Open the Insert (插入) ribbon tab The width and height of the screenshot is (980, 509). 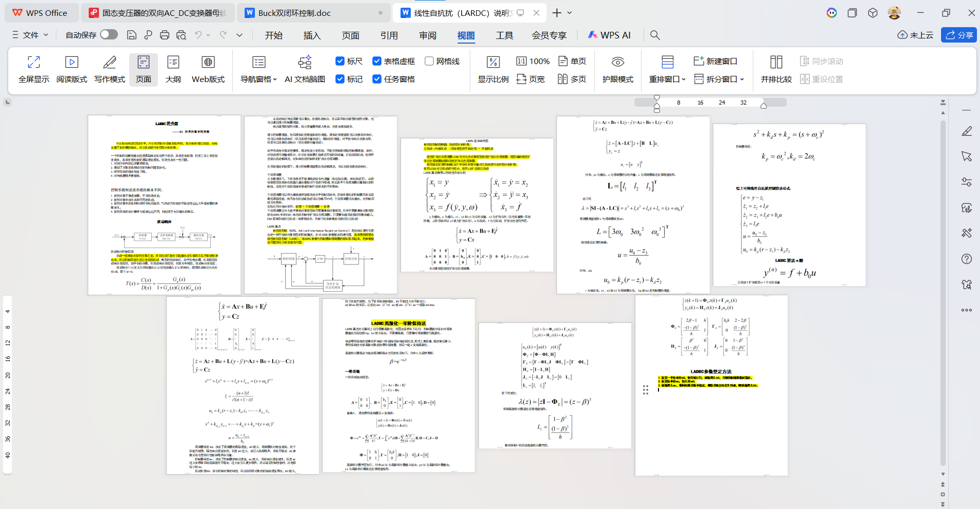(312, 35)
